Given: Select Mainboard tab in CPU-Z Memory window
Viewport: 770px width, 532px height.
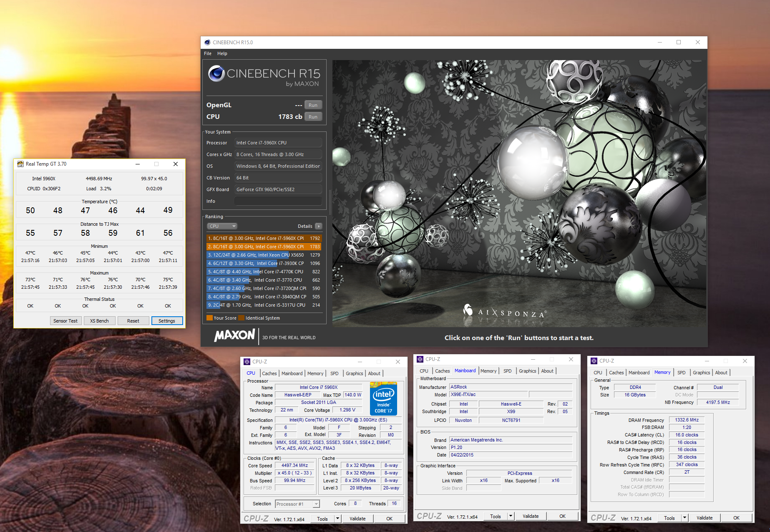Looking at the screenshot, I should [639, 373].
